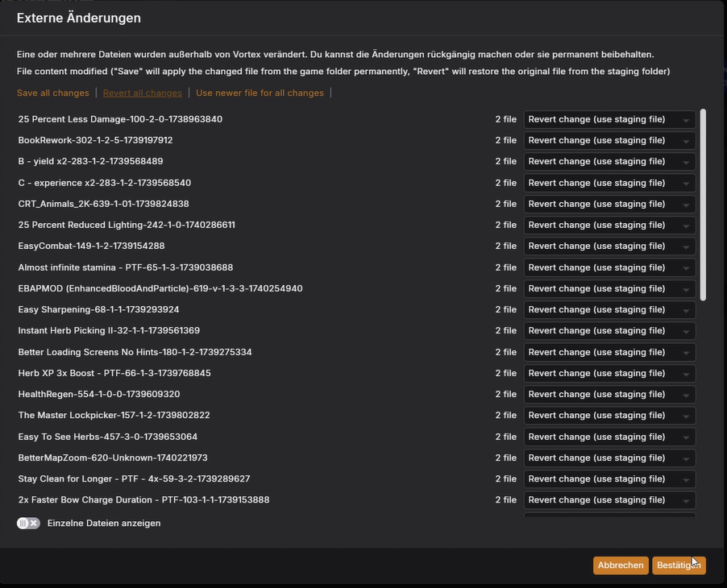Screen dimensions: 727x588
Task: Click dropdown arrow of Easy Sharpening row
Action: point(686,310)
